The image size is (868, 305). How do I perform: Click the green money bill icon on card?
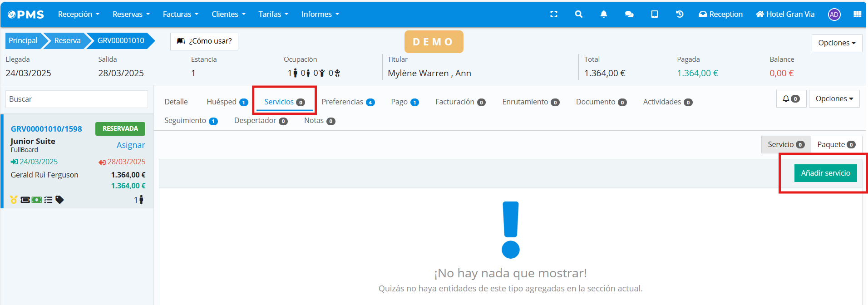point(37,200)
